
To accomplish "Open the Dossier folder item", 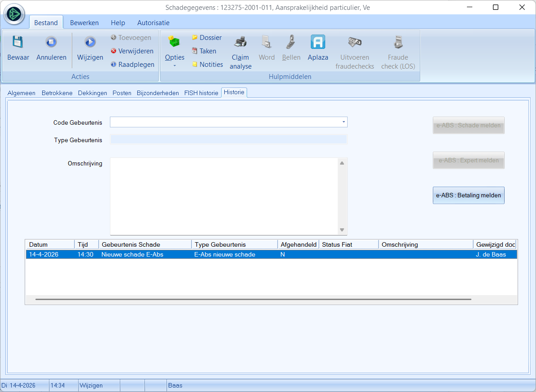I will [207, 38].
